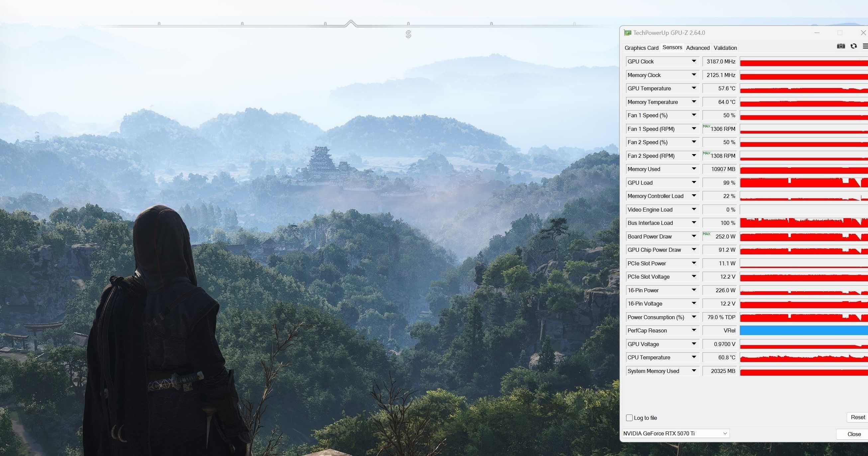The height and width of the screenshot is (456, 868).
Task: Open the Advanced tab
Action: [x=698, y=48]
